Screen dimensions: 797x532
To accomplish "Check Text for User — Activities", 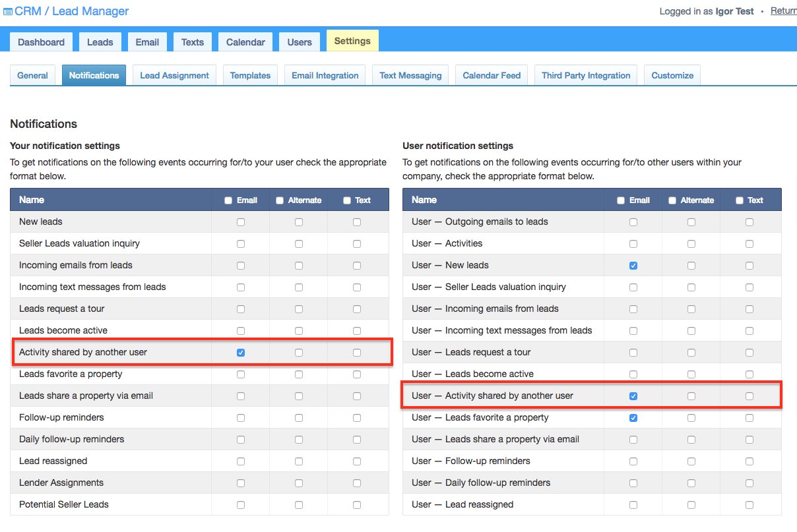I will 749,244.
